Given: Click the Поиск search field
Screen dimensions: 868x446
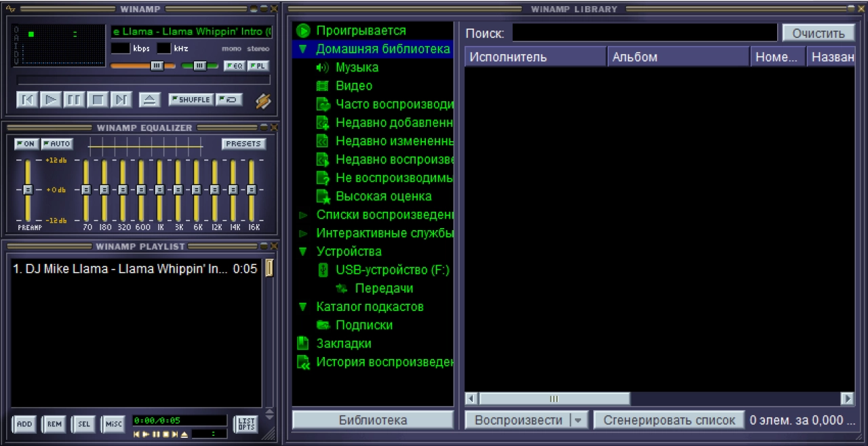Looking at the screenshot, I should pos(644,33).
